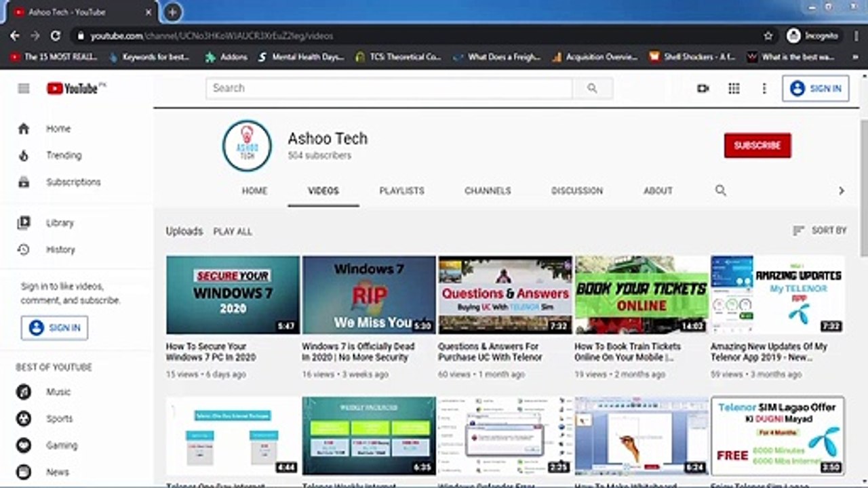
Task: Click the top-right Sign In button
Action: (x=815, y=88)
